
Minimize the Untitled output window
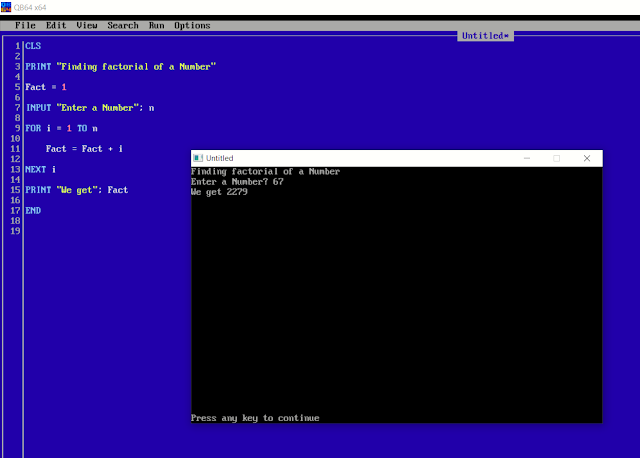[x=527, y=158]
